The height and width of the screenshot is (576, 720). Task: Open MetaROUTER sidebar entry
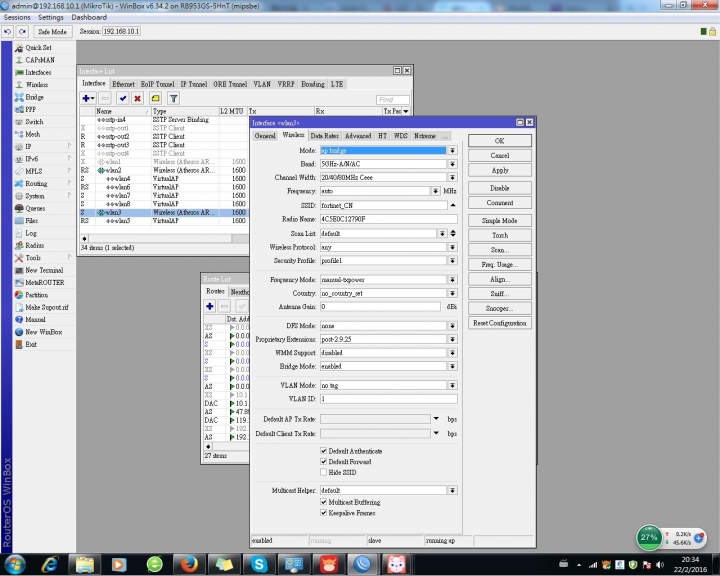45,283
